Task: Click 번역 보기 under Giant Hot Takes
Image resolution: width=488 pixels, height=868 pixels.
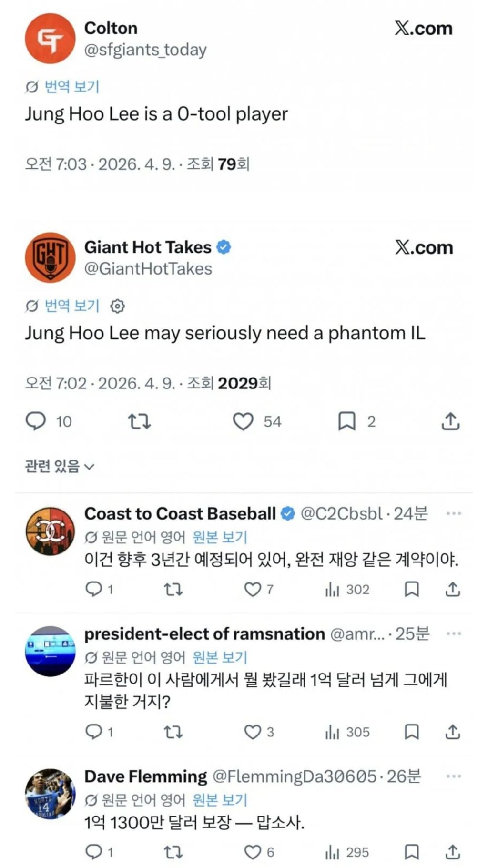Action: 71,306
